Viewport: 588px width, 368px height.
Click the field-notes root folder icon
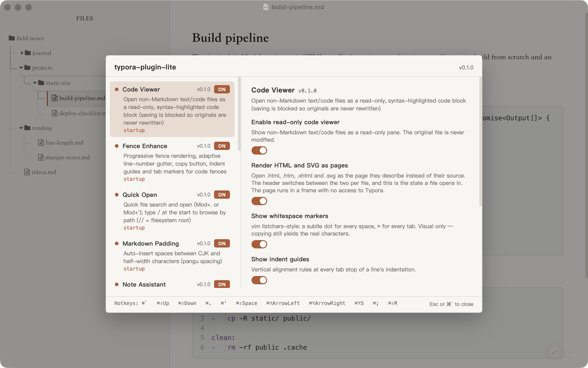coord(12,38)
